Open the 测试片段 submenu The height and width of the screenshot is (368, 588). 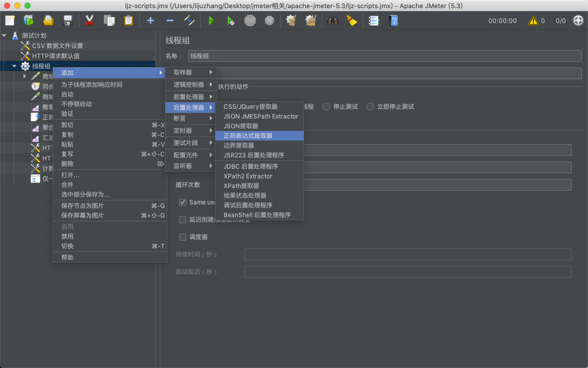190,143
